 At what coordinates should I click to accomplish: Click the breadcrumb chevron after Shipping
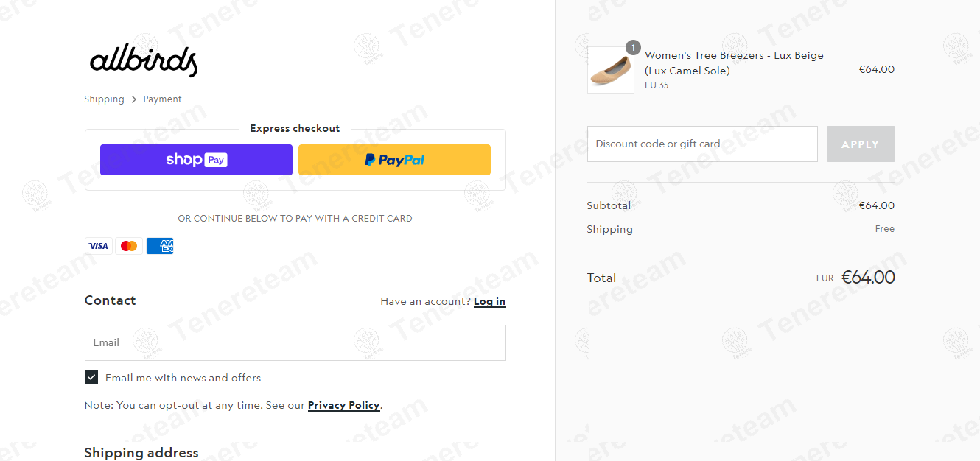point(134,99)
